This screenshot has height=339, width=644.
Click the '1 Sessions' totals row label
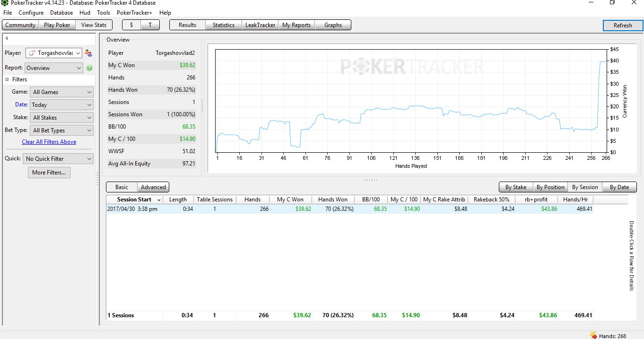tap(121, 315)
